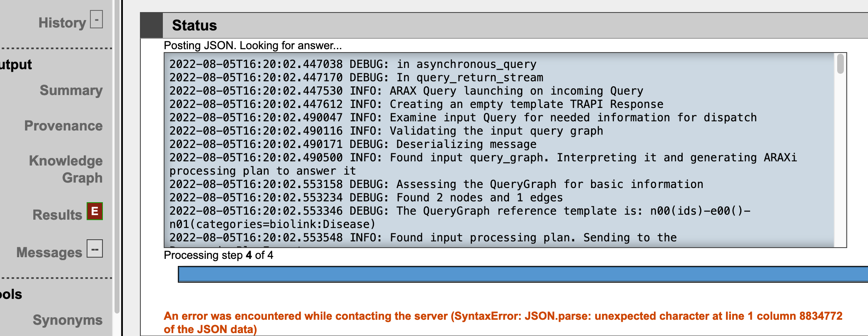Click the 'ARAX Query launching' log line
Screen dimensions: 868x336
click(x=406, y=91)
